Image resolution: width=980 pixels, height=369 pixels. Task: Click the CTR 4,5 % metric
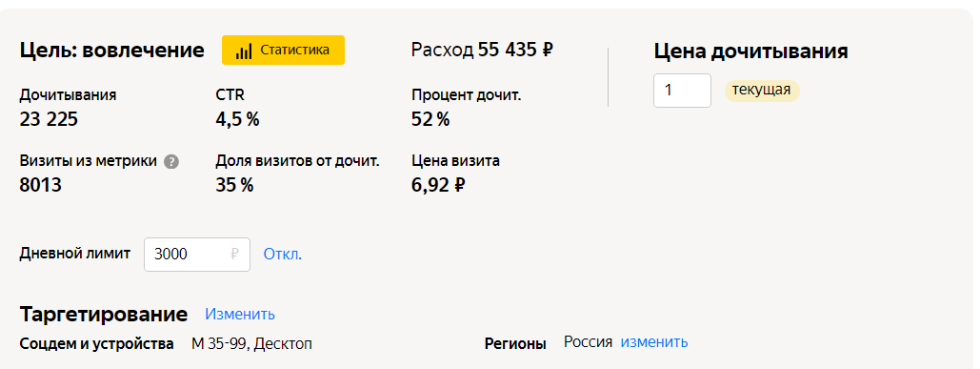coord(237,108)
